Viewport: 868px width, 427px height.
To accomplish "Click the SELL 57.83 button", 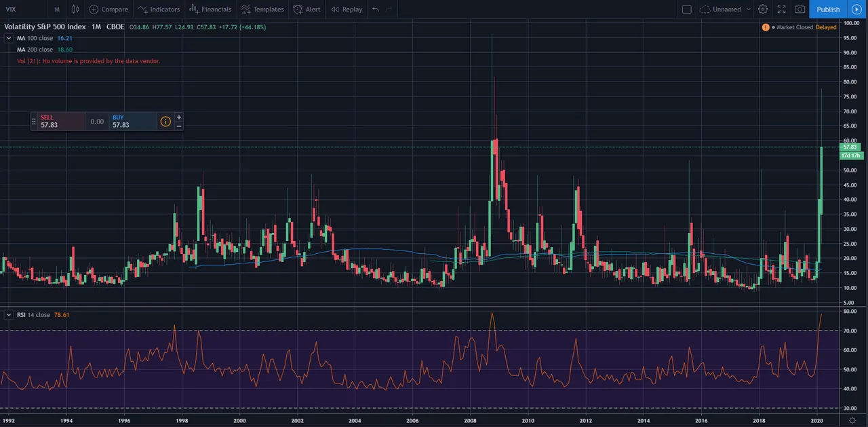I will click(x=61, y=122).
